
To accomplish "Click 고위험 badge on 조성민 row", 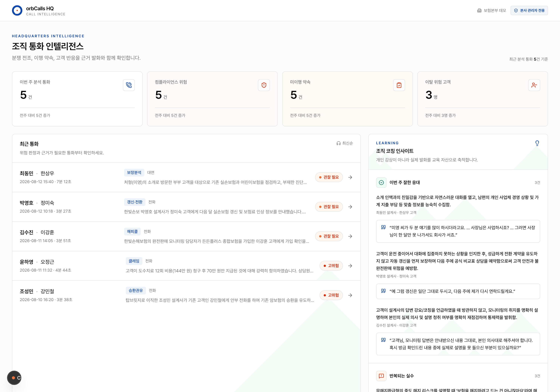I will coord(331,295).
